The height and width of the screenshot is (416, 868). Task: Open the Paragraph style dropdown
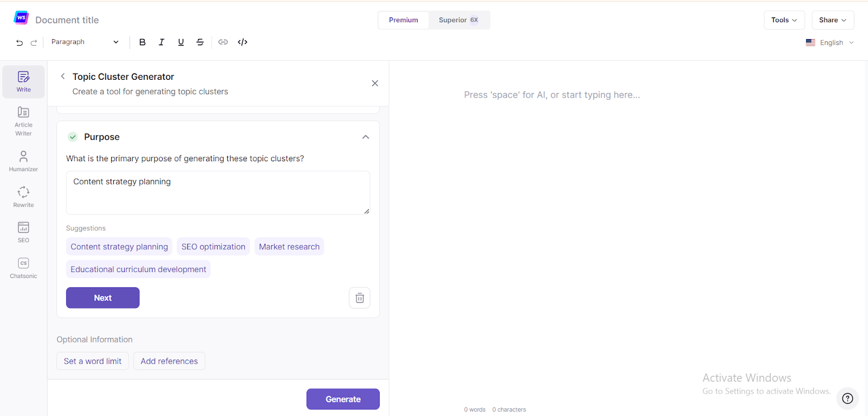pyautogui.click(x=85, y=42)
